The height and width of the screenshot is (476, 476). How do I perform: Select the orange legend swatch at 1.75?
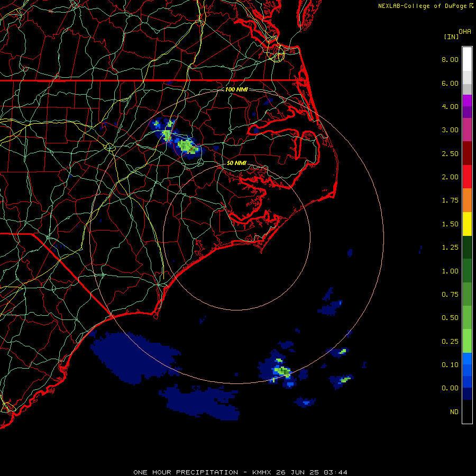467,200
